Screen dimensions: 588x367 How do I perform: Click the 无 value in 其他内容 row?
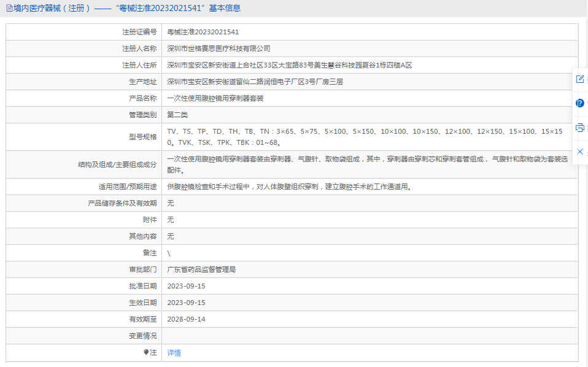pos(171,236)
